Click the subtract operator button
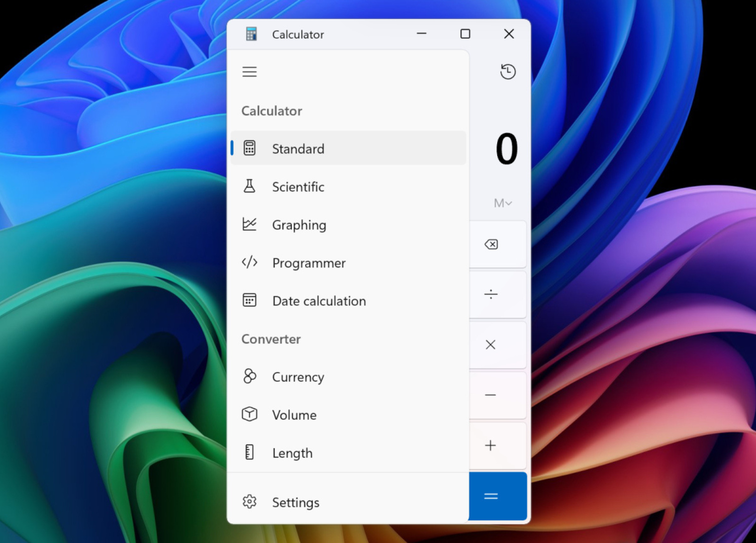 pyautogui.click(x=491, y=395)
